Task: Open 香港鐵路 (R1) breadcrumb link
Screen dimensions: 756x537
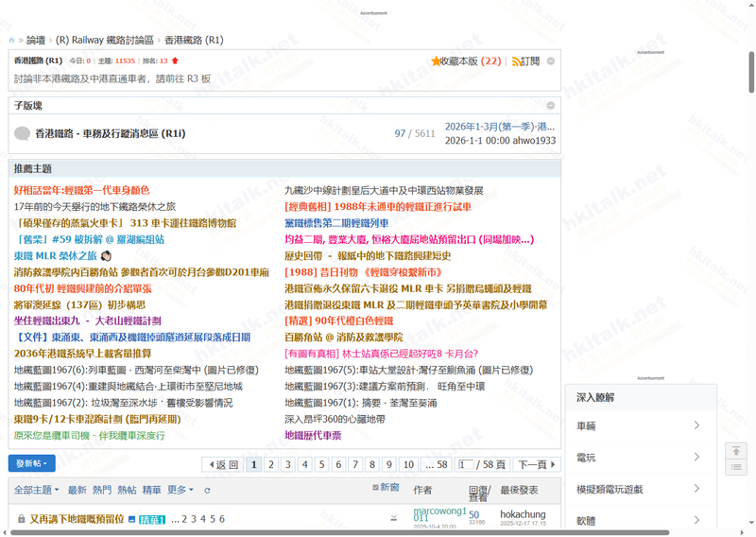Action: point(194,40)
